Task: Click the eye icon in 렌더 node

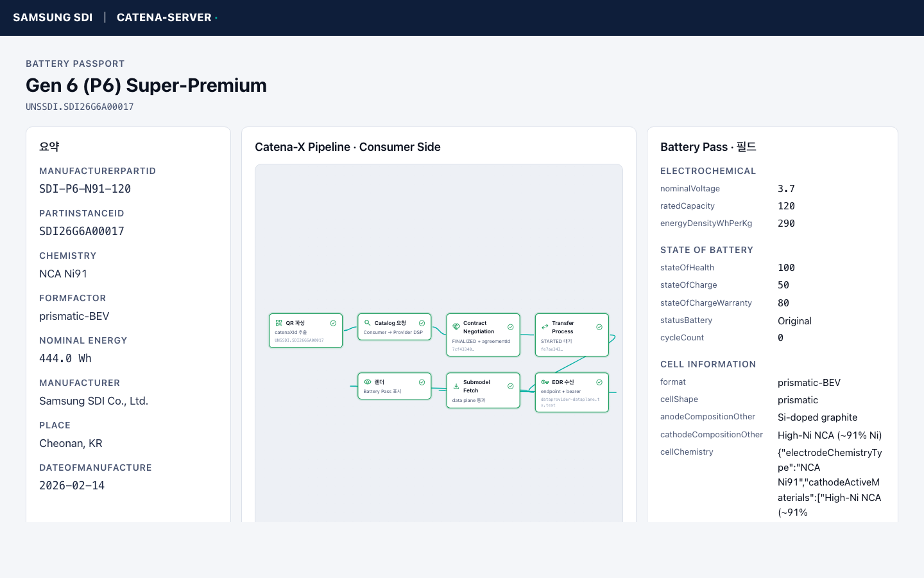Action: [367, 382]
